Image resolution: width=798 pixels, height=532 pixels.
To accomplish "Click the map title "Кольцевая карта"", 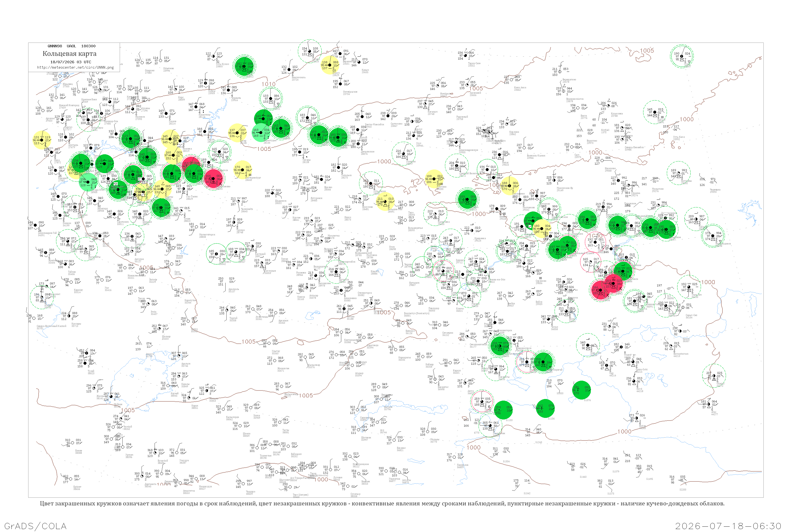I will 69,54.
